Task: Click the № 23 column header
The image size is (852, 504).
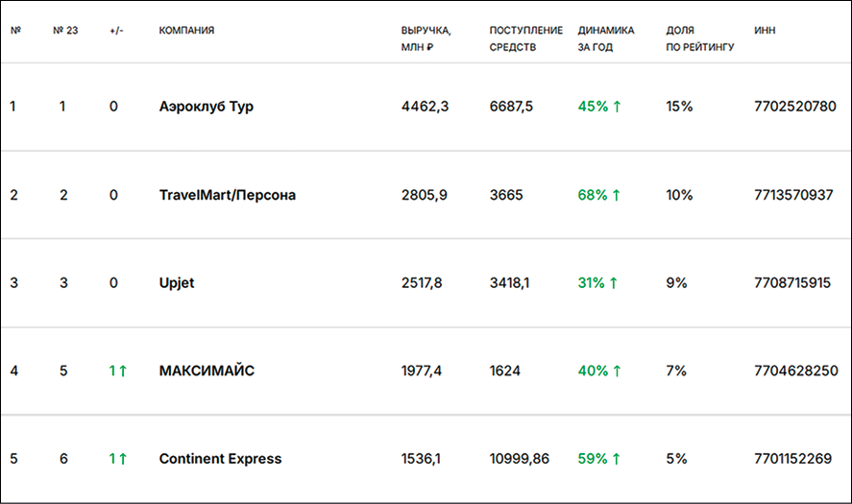Action: point(65,31)
